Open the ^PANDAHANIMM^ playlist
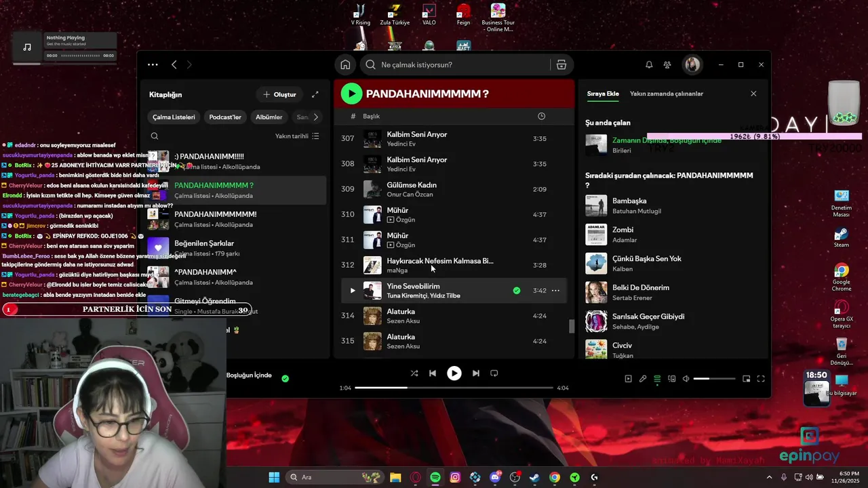The width and height of the screenshot is (868, 488). [x=236, y=277]
